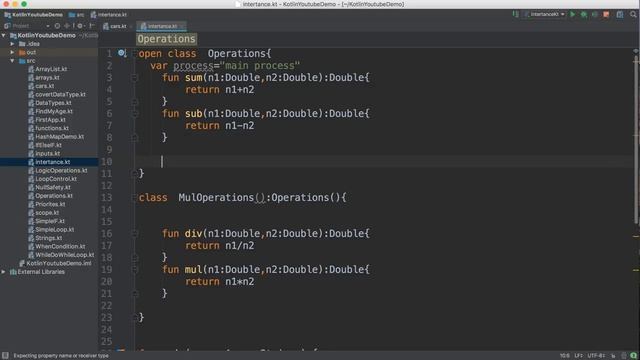Select intertance.kt in project tree

pyautogui.click(x=49, y=162)
